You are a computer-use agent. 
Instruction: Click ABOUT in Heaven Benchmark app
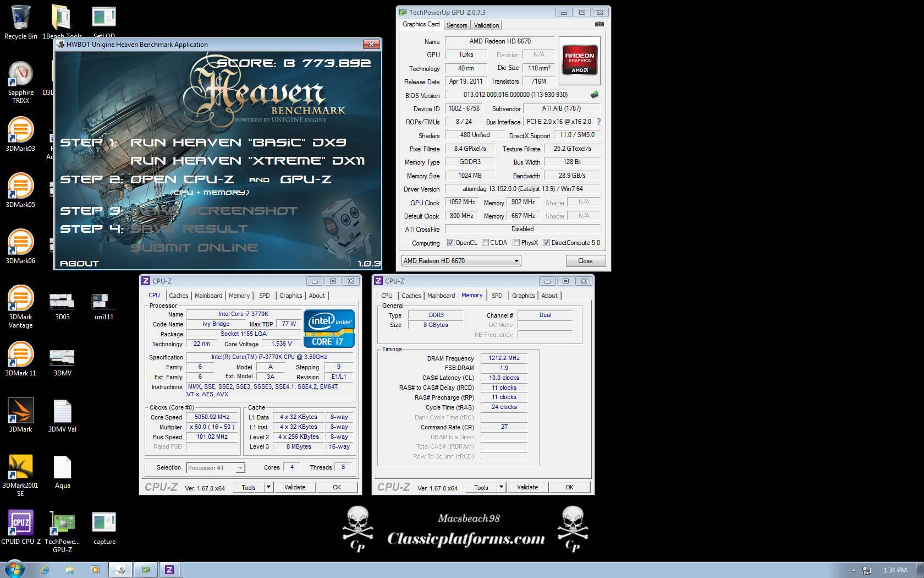point(79,264)
